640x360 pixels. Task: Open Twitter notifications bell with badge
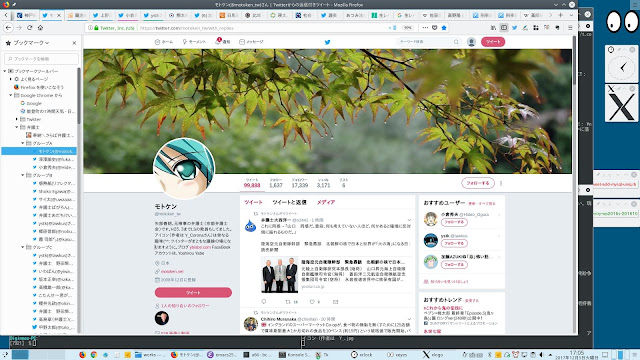point(223,41)
